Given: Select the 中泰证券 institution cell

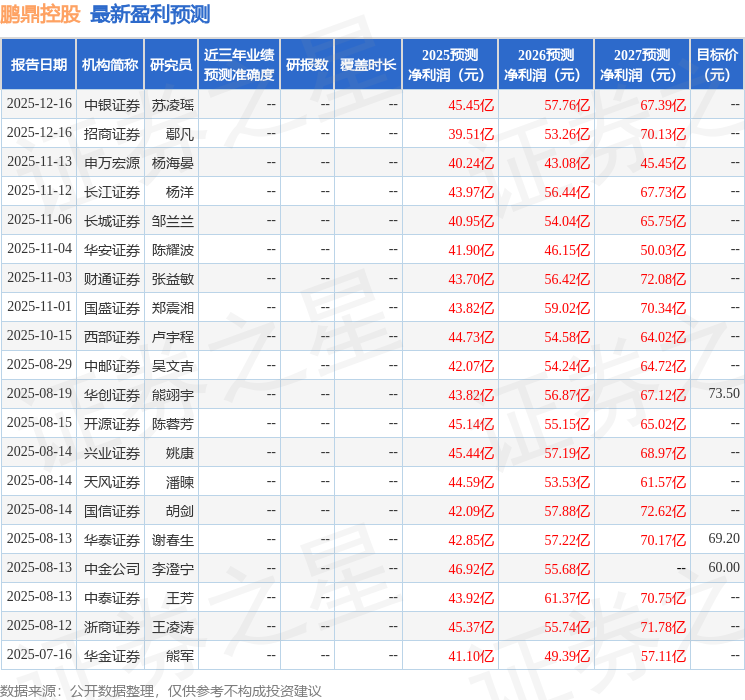Looking at the screenshot, I should coord(112,598).
